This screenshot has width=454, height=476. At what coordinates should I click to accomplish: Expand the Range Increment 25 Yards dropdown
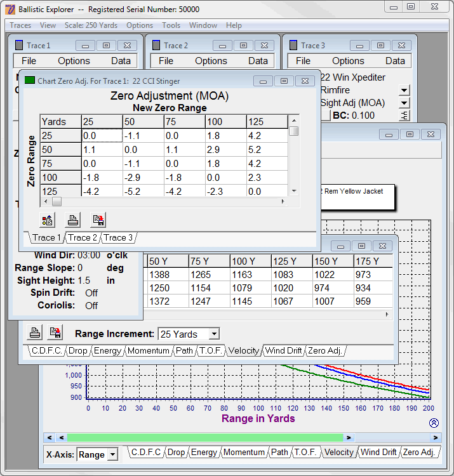pos(214,334)
